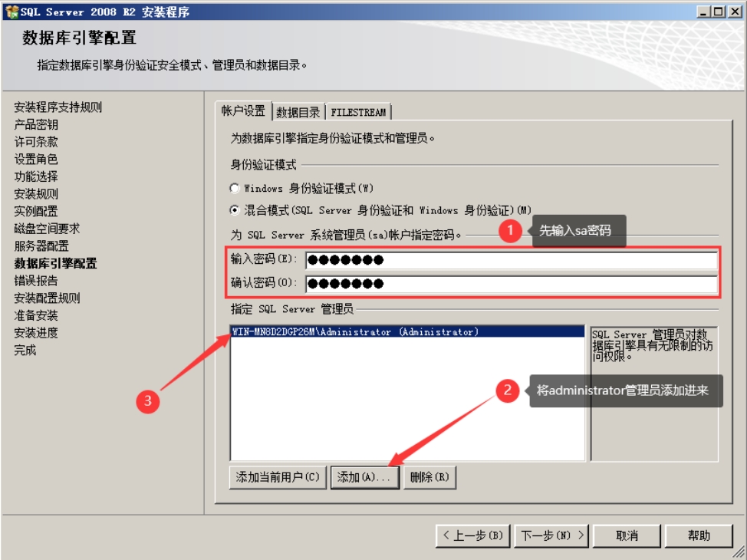This screenshot has width=747, height=560.
Task: Switch to the 帐户设置 tab
Action: click(242, 111)
